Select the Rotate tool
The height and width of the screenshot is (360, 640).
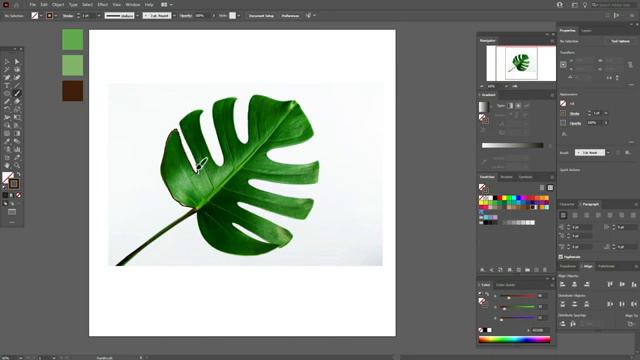click(x=7, y=109)
